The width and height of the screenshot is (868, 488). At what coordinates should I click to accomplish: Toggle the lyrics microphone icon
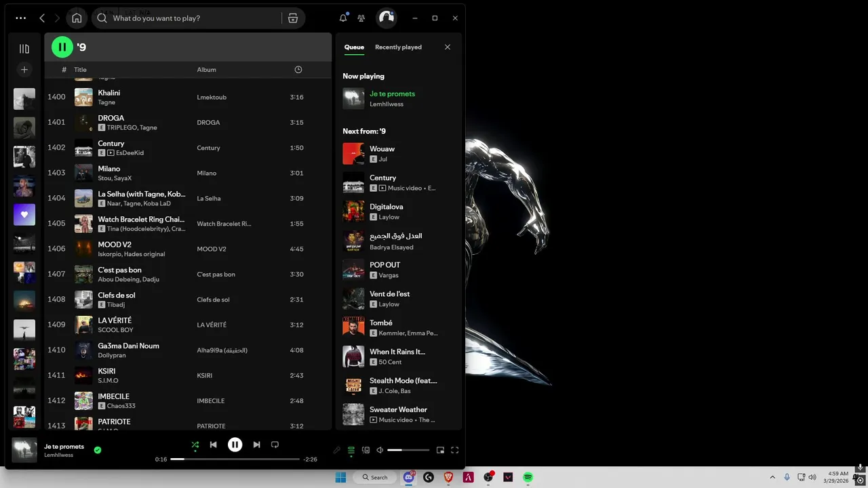pyautogui.click(x=337, y=450)
